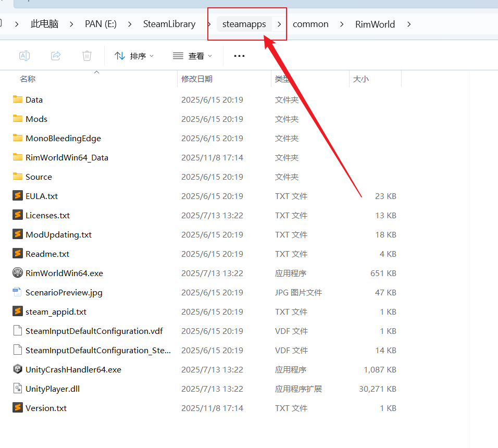Viewport: 498px width, 448px height.
Task: Go to the common folder breadcrumb
Action: (310, 24)
